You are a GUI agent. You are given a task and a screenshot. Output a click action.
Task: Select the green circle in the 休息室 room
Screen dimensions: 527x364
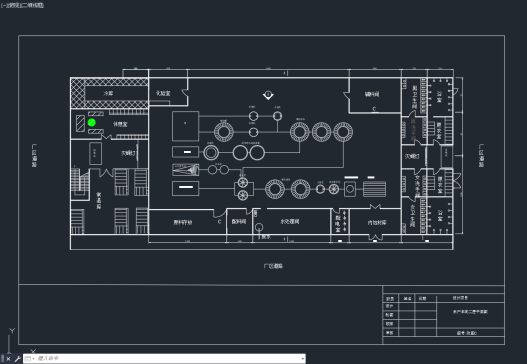click(x=91, y=123)
